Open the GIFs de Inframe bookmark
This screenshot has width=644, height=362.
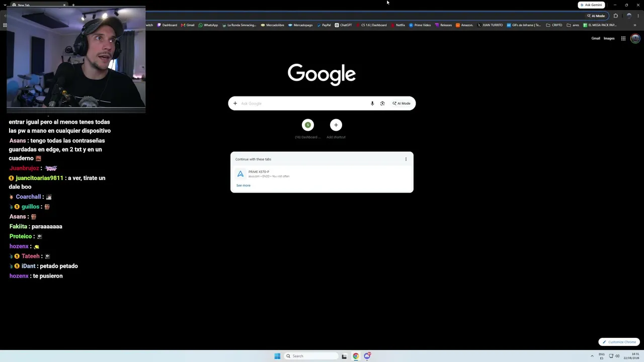coord(524,25)
